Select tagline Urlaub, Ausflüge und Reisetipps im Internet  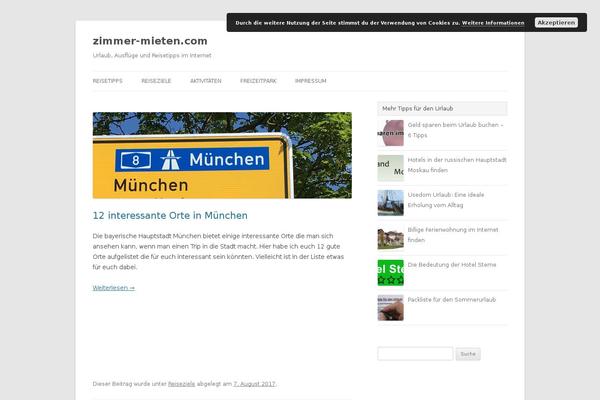pyautogui.click(x=152, y=56)
